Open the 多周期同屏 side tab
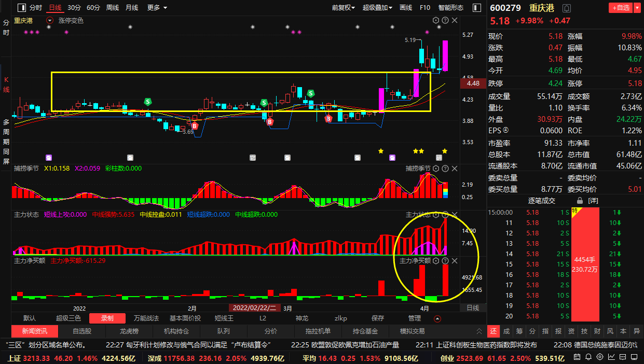Screen dimensions: 644x364 (x=6, y=142)
